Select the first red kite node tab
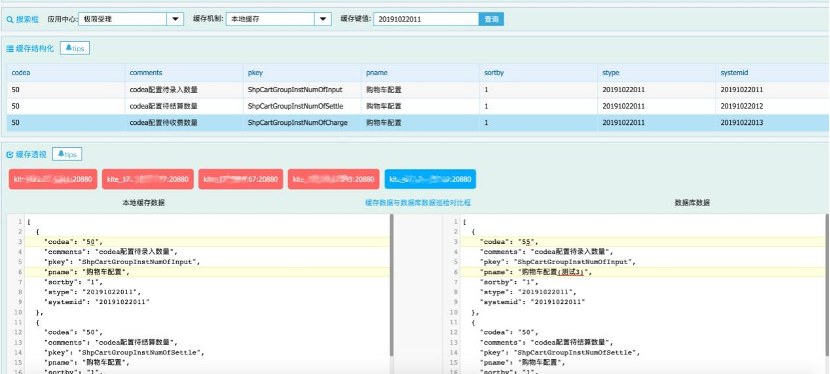The width and height of the screenshot is (830, 374). pos(53,179)
